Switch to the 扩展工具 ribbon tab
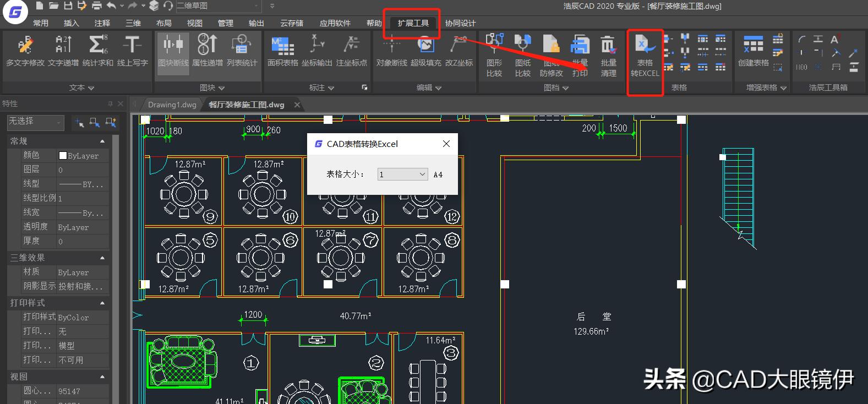868x404 pixels. (413, 23)
